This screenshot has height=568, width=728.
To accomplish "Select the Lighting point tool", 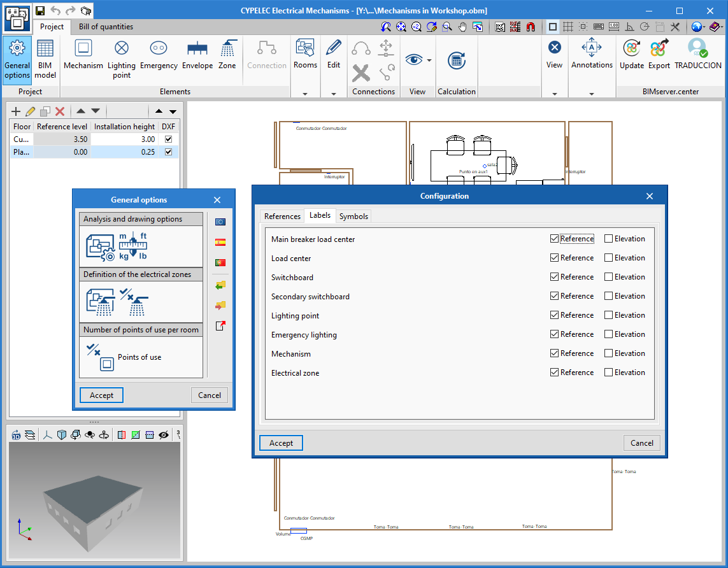I will pos(122,60).
